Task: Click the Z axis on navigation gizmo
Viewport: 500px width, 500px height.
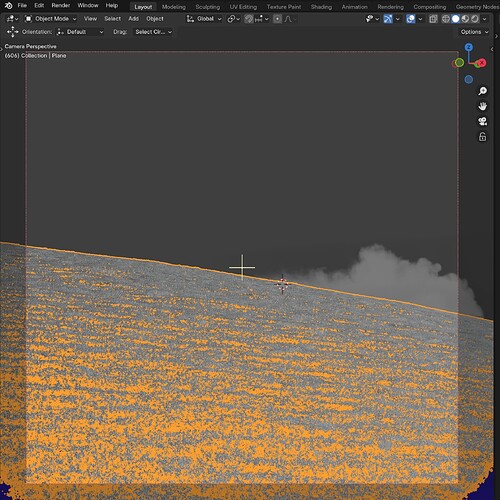Action: [x=469, y=47]
